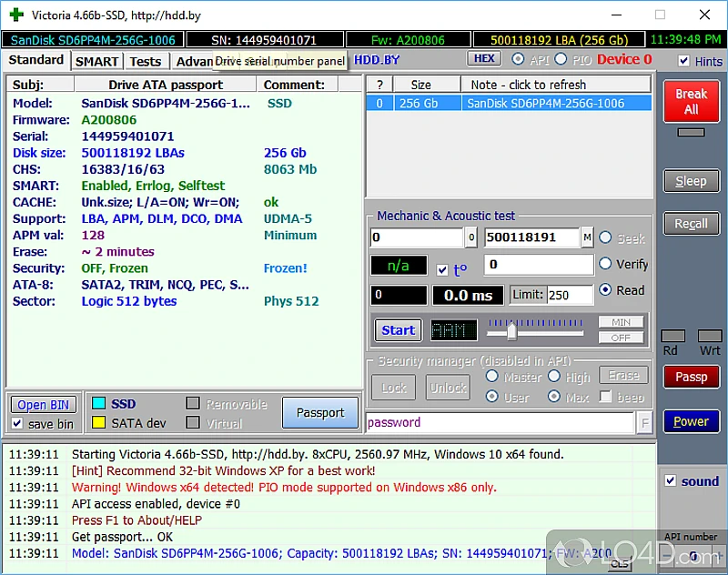The image size is (728, 575).
Task: Click the M button beside end LBA
Action: tap(587, 237)
